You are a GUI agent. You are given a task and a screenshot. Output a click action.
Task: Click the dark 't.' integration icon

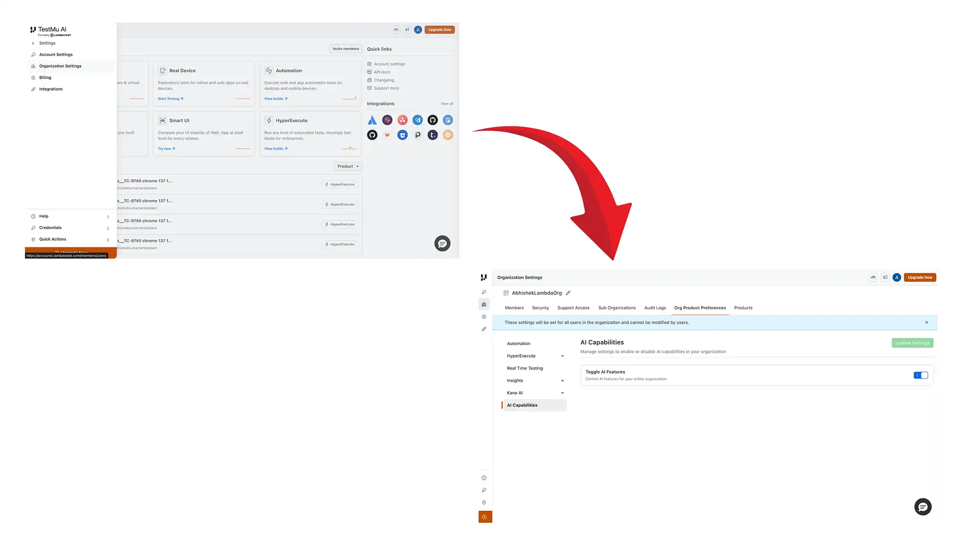click(433, 135)
